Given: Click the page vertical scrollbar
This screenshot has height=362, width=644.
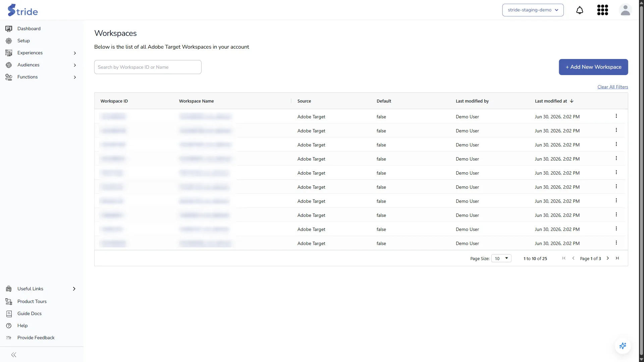Looking at the screenshot, I should (x=641, y=181).
